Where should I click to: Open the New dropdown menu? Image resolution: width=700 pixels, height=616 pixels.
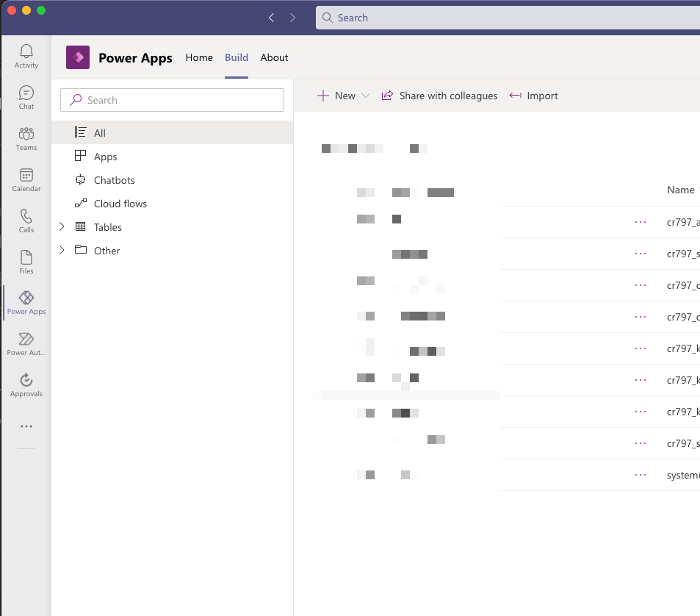coord(342,96)
